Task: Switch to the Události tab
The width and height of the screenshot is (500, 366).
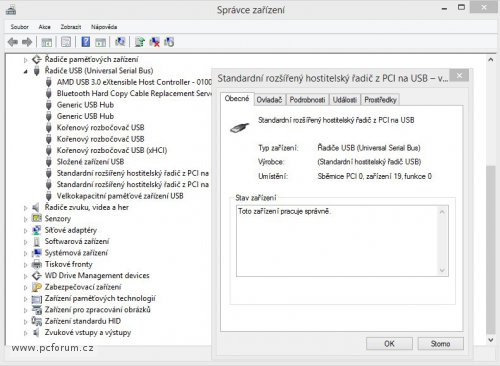Action: [x=345, y=100]
